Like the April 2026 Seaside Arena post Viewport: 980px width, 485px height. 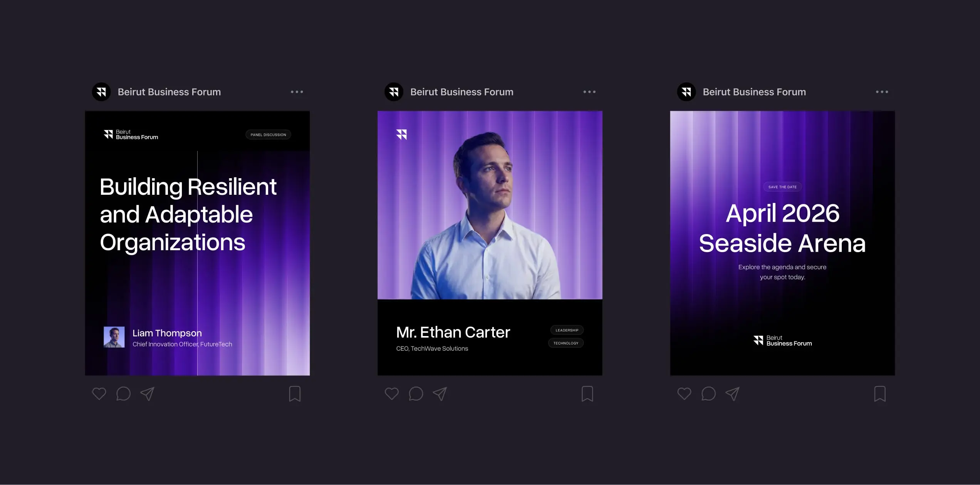click(x=684, y=394)
